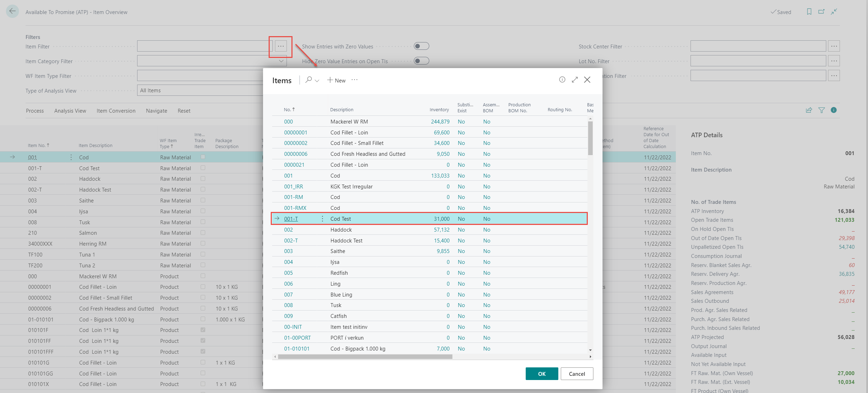The height and width of the screenshot is (393, 868).
Task: Expand the search dropdown chevron in Items
Action: (x=317, y=81)
